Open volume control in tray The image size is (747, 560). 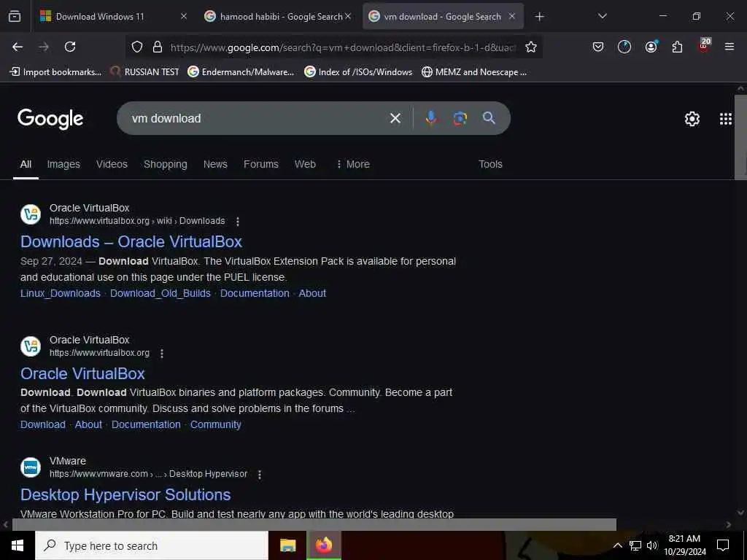[651, 545]
